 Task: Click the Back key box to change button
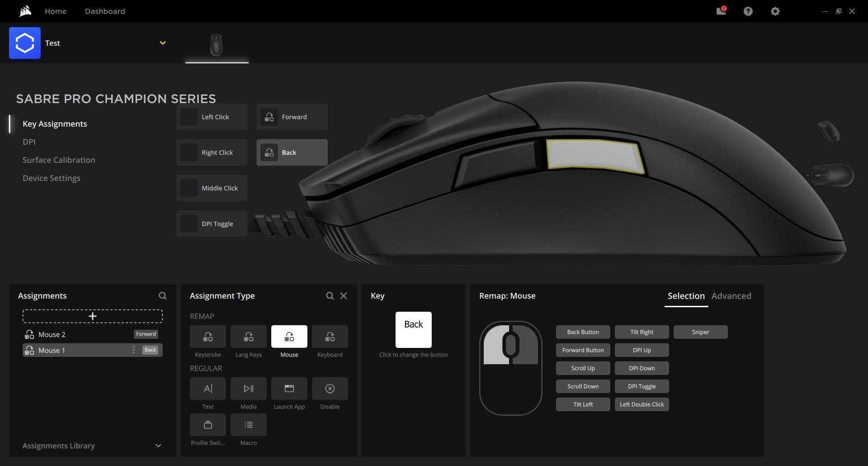point(413,330)
